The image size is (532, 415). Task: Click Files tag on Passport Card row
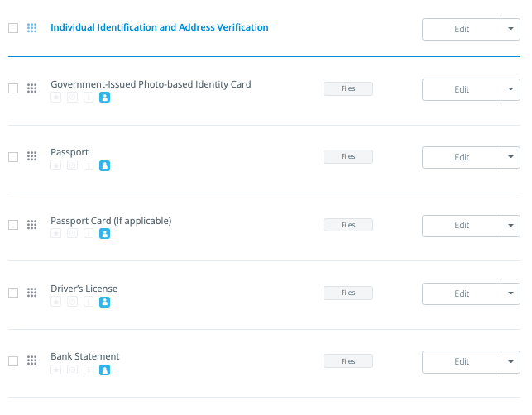[347, 225]
